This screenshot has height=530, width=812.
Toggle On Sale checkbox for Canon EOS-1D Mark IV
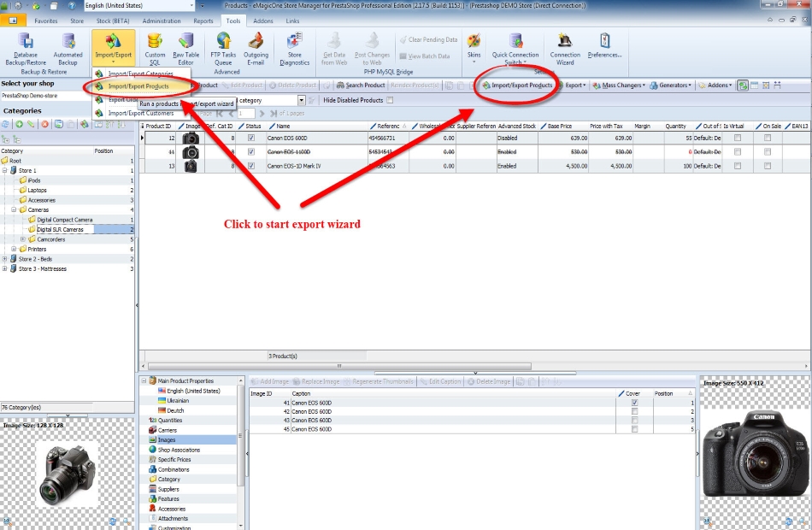coord(768,167)
